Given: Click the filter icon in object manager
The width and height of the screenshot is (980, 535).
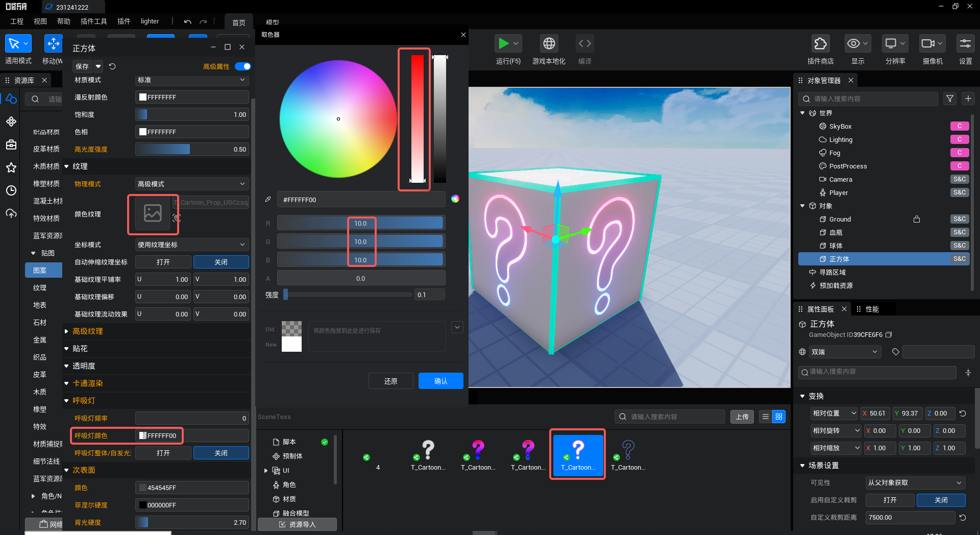Looking at the screenshot, I should 950,99.
